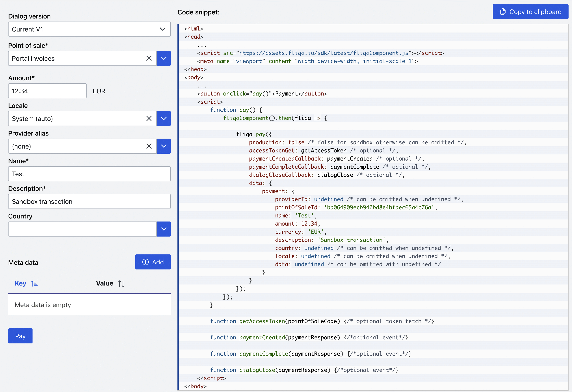Click the Pay button
Image resolution: width=572 pixels, height=392 pixels.
[20, 336]
